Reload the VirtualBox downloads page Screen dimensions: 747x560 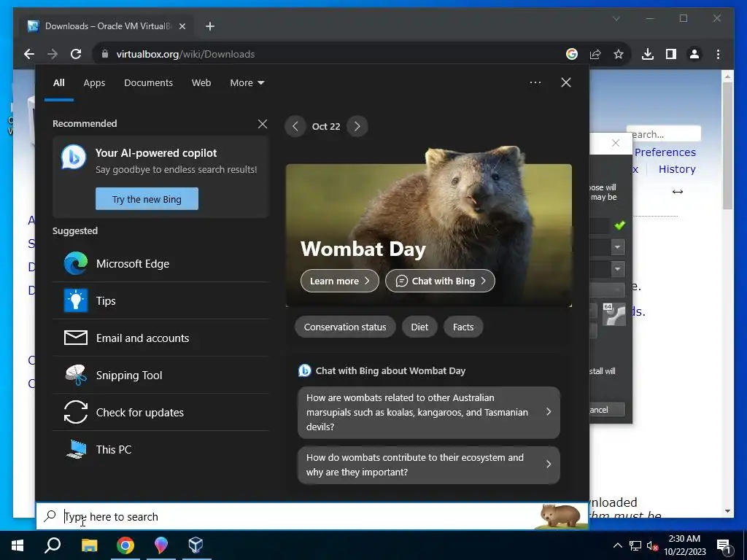[x=76, y=54]
